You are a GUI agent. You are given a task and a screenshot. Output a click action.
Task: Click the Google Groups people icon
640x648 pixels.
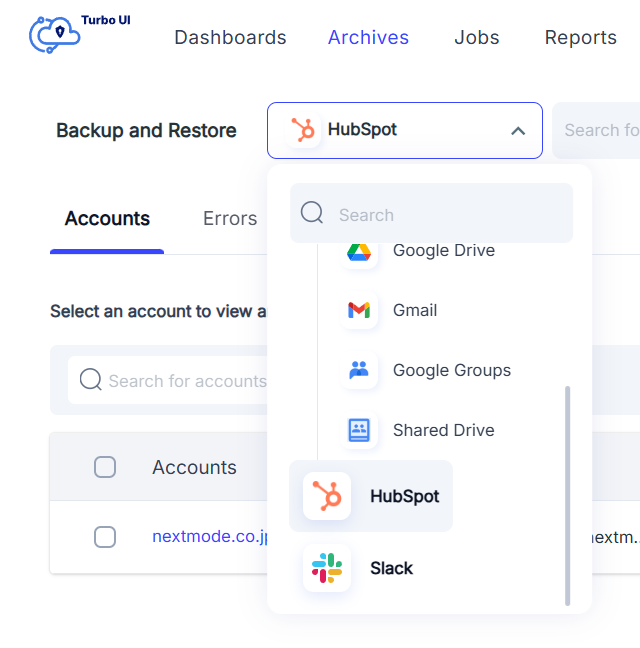[359, 370]
